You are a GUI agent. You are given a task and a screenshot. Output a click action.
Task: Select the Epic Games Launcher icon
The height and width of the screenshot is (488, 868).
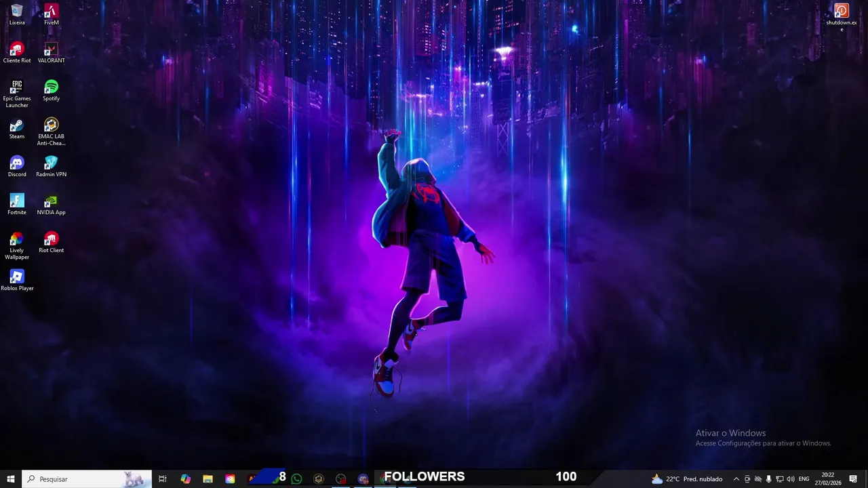pyautogui.click(x=17, y=94)
